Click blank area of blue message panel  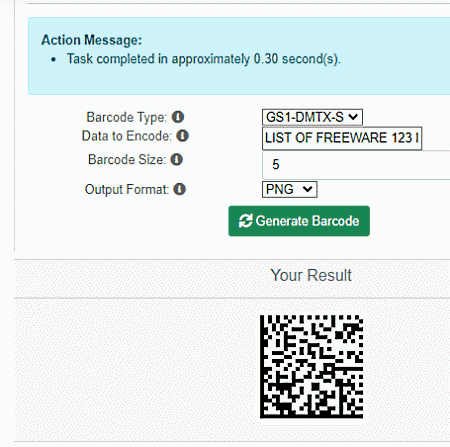tap(233, 82)
